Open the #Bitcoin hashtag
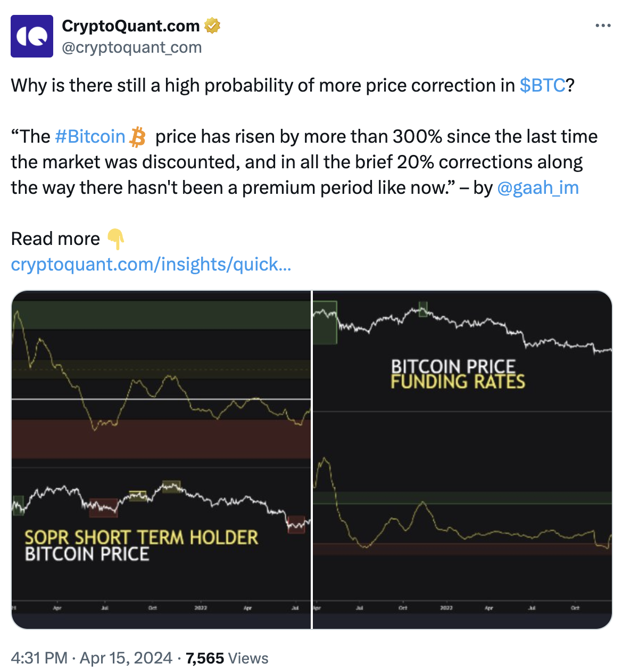The height and width of the screenshot is (672, 622). (90, 137)
